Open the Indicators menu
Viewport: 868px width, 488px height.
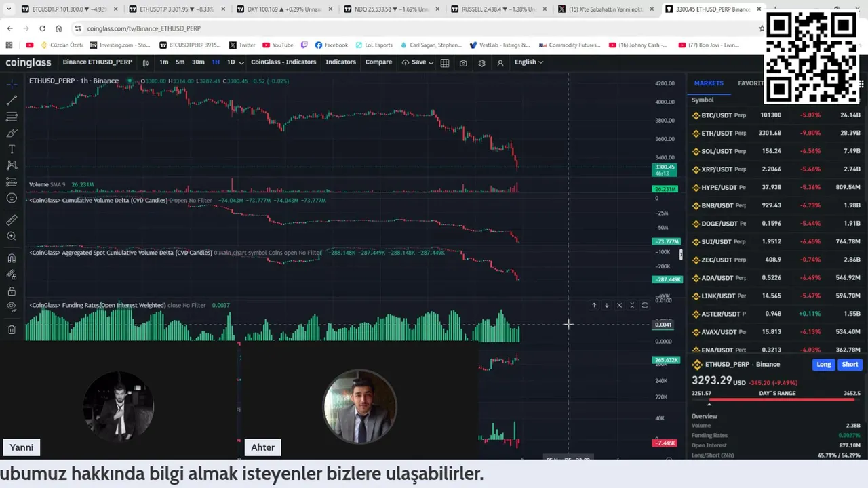340,62
